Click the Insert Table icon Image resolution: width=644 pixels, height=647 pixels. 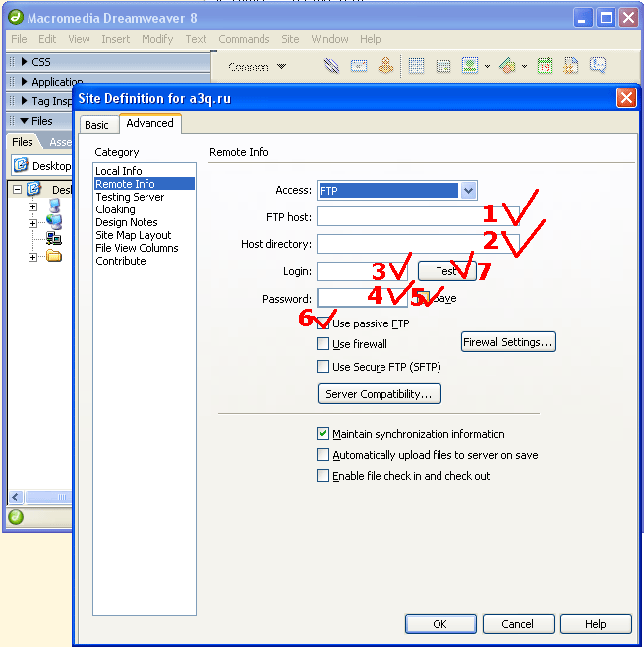416,66
